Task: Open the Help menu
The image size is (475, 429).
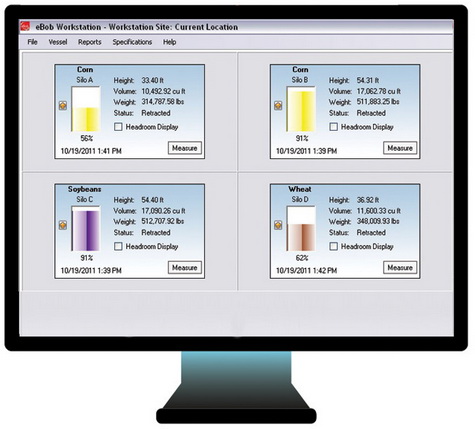Action: 169,42
